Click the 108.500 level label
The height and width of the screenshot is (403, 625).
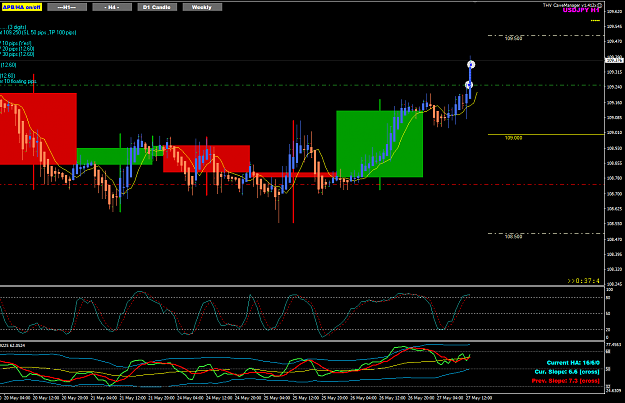point(513,237)
